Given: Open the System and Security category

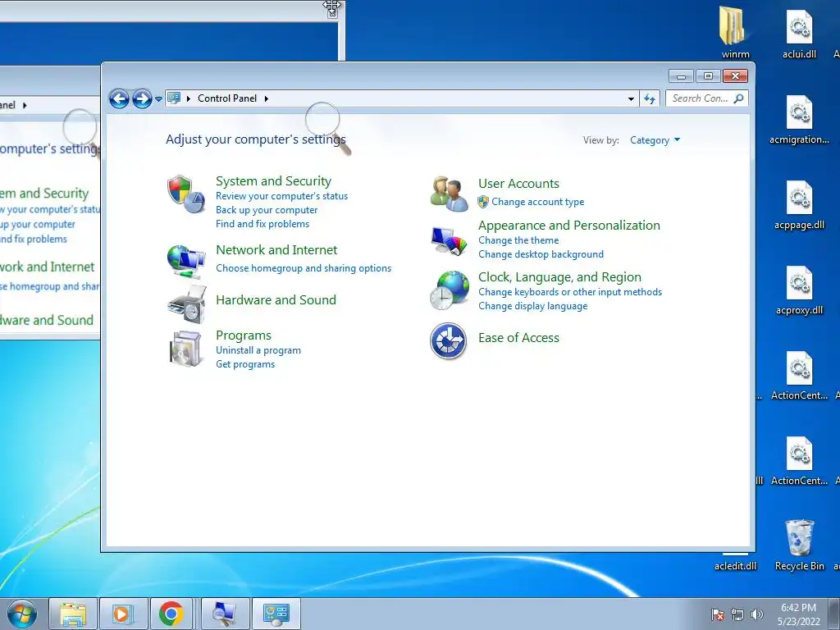Looking at the screenshot, I should coord(273,181).
